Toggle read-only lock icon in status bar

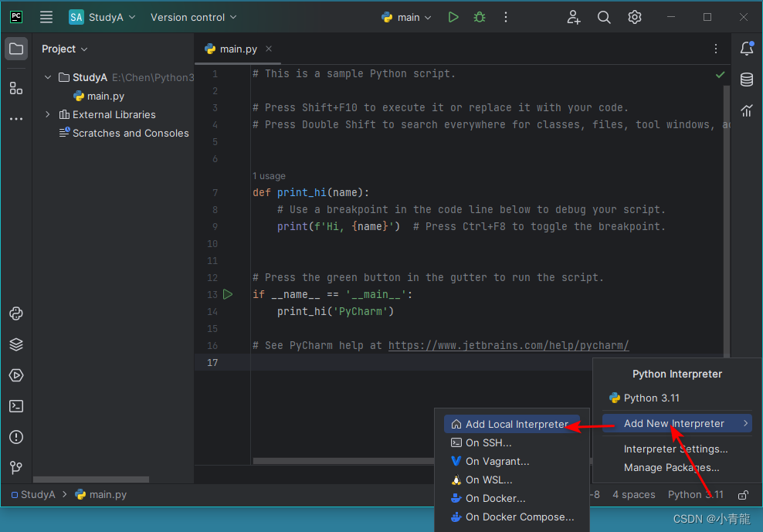(743, 495)
